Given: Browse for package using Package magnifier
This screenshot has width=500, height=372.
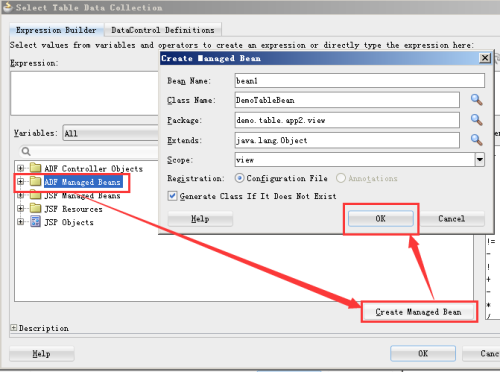Looking at the screenshot, I should (x=476, y=120).
